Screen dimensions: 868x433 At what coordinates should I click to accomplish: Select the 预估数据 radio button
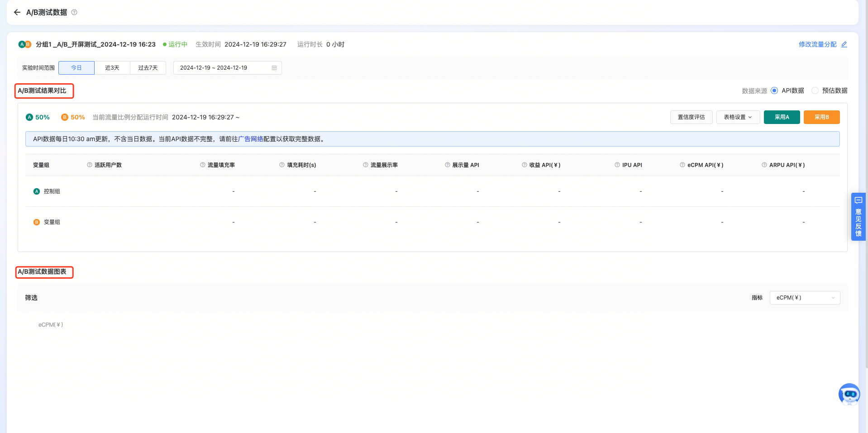click(x=815, y=90)
